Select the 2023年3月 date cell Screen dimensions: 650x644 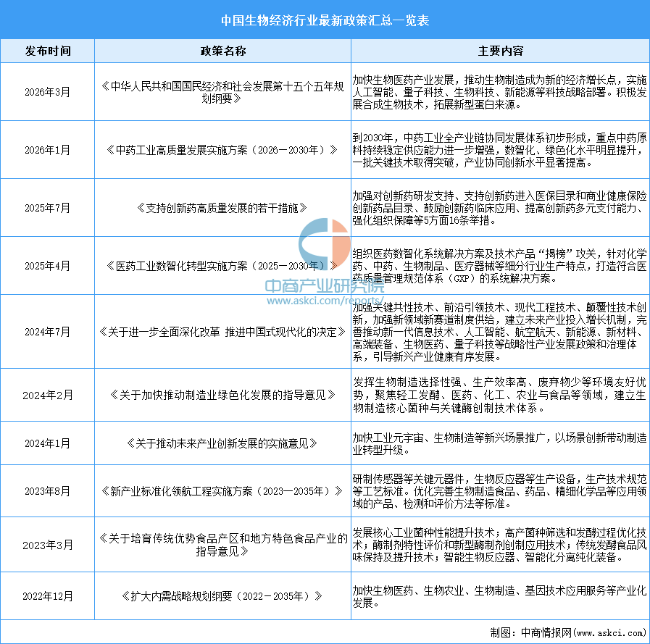(x=48, y=544)
